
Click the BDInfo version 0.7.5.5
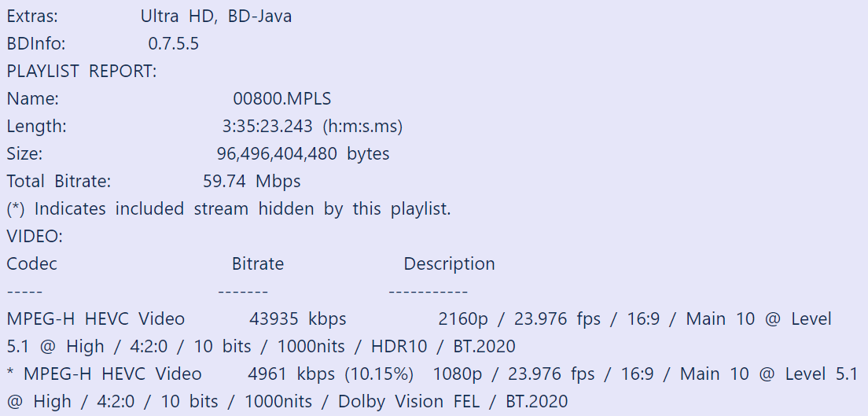point(173,44)
